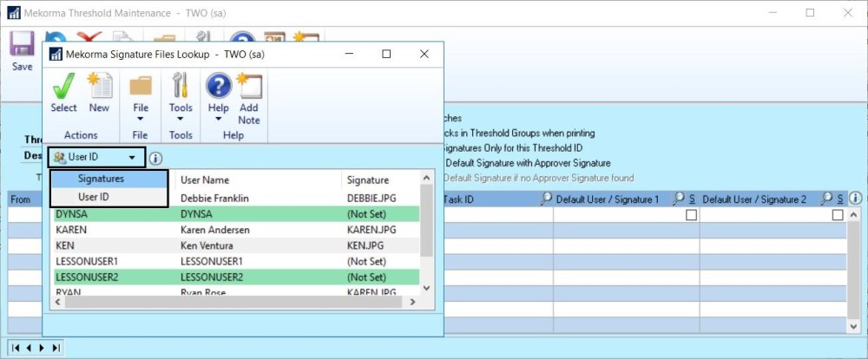
Task: Click the KEN.JPG signature cell
Action: tap(366, 245)
